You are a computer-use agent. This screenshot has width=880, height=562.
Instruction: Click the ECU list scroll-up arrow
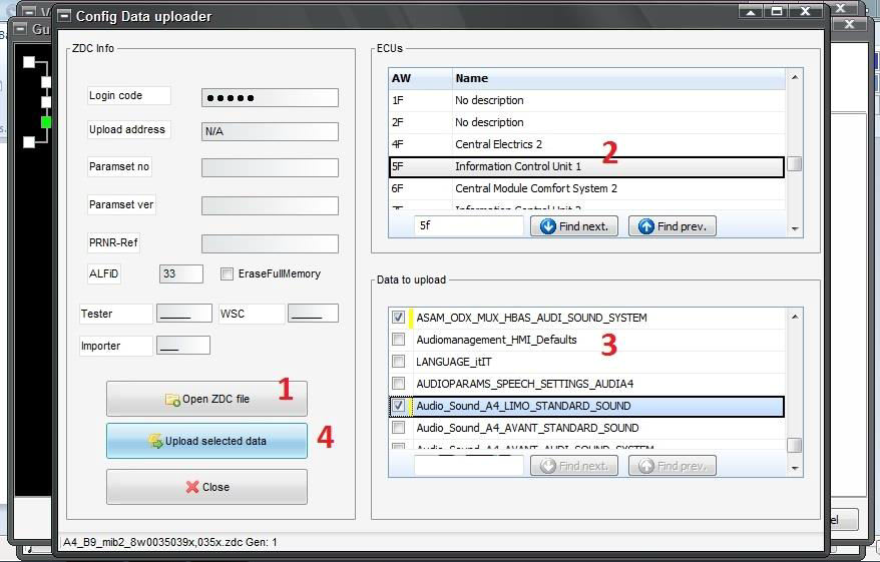pyautogui.click(x=795, y=77)
